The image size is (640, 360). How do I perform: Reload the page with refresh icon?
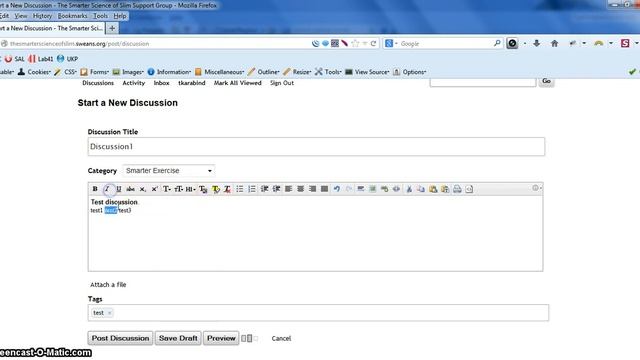(373, 43)
